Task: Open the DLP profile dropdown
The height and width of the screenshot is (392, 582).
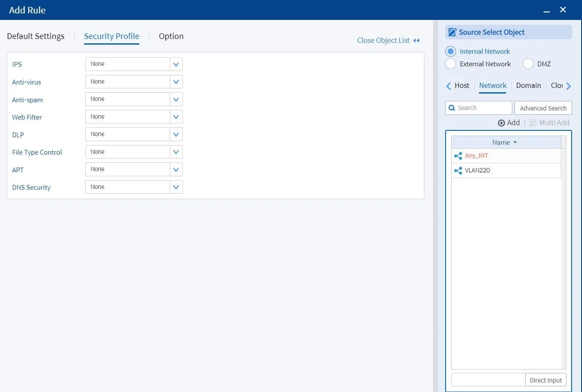Action: coord(176,134)
